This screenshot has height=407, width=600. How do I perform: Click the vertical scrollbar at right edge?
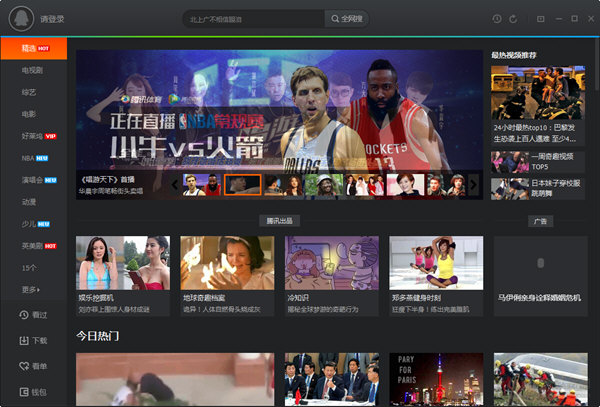click(x=596, y=65)
